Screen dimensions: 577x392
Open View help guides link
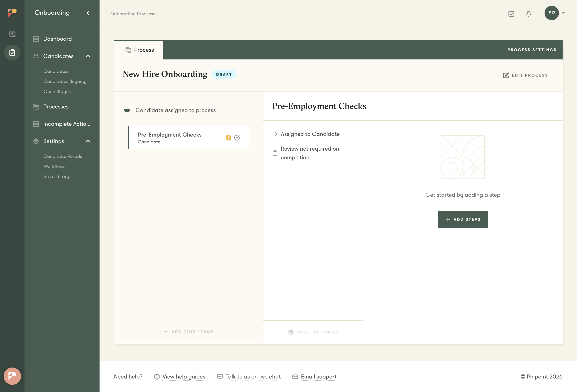tap(184, 377)
